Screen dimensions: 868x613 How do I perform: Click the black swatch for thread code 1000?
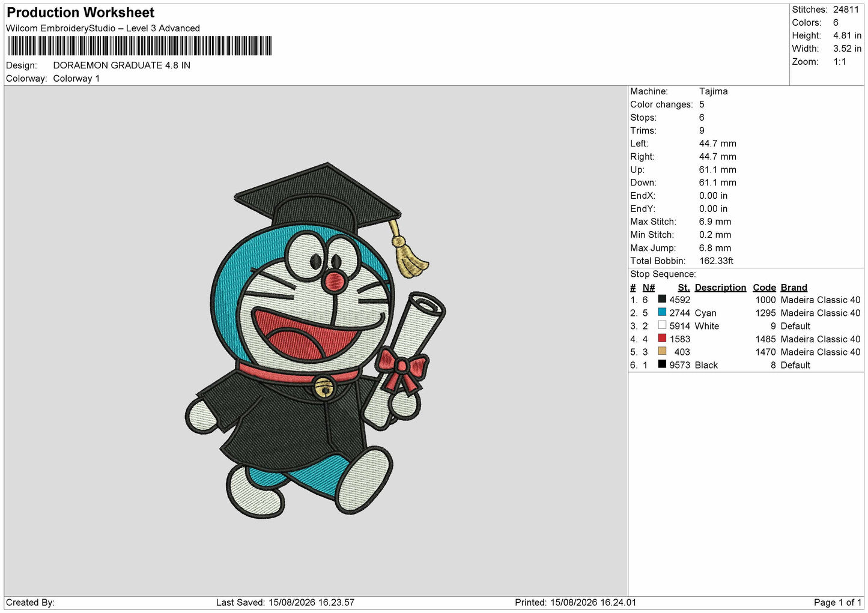pyautogui.click(x=662, y=299)
